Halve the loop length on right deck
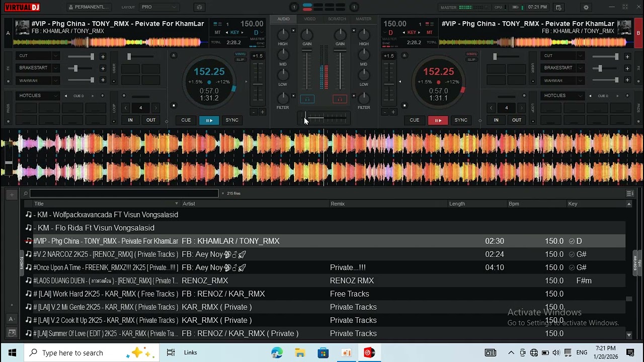The width and height of the screenshot is (644, 362). [x=491, y=108]
